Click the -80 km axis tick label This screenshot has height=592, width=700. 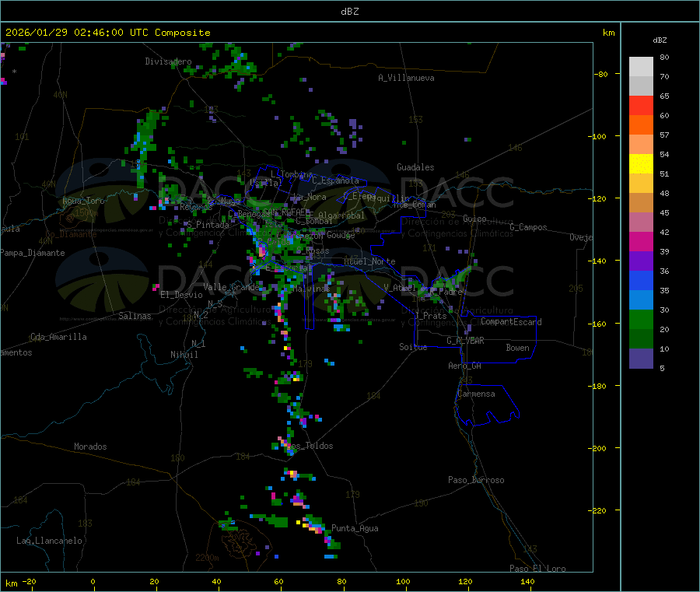coord(601,74)
